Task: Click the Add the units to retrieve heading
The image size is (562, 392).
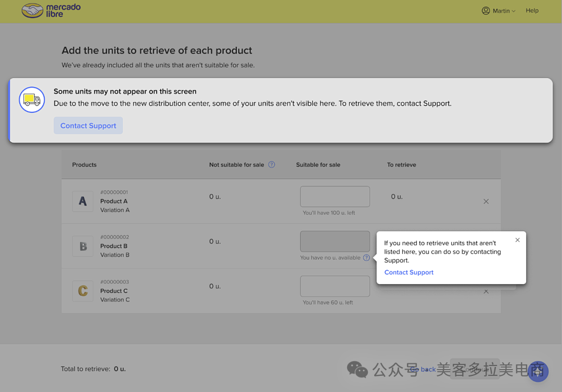Action: 157,50
